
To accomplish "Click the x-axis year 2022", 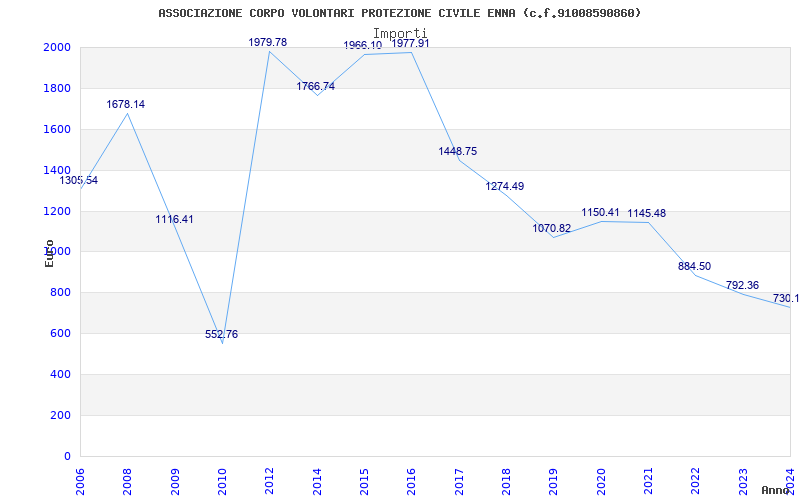I will (695, 482).
